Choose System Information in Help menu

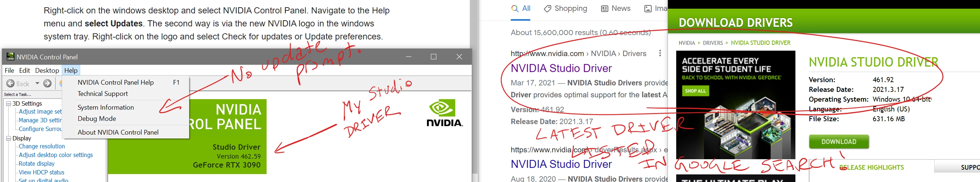coord(126,107)
